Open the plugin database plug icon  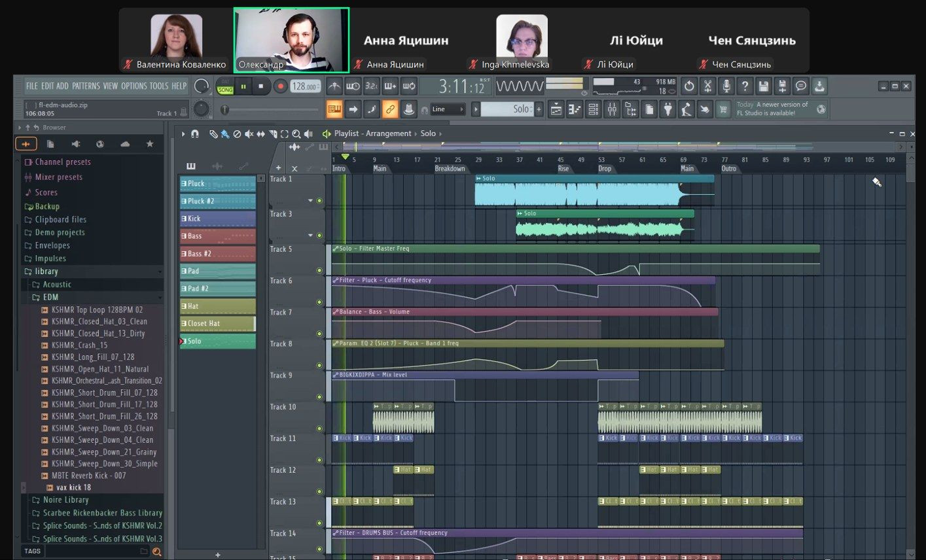pos(668,109)
